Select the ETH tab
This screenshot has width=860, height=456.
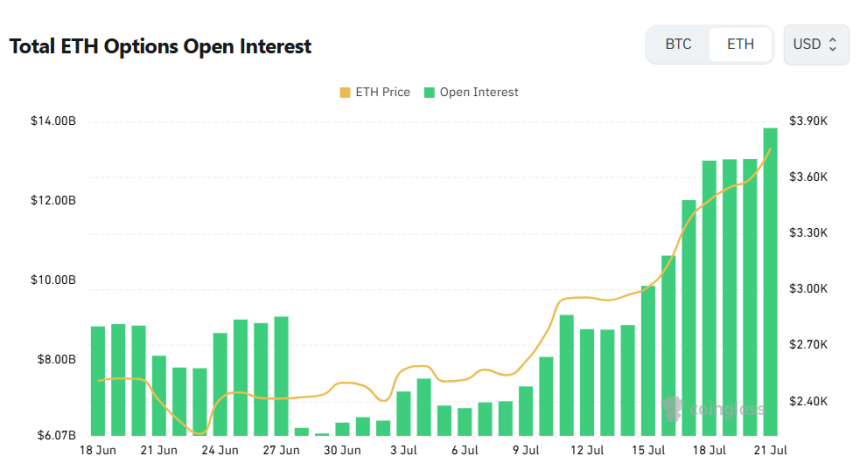(x=740, y=44)
